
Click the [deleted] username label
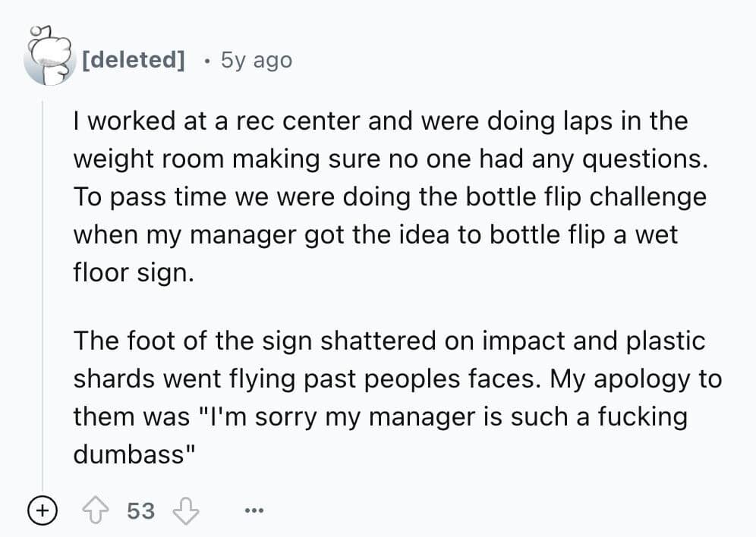coord(133,60)
